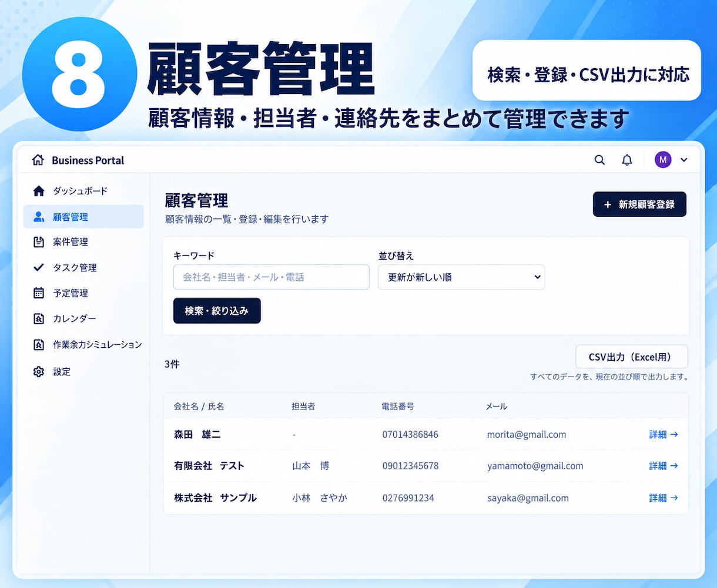717x588 pixels.
Task: Click contact person 山本 博
Action: tap(311, 466)
